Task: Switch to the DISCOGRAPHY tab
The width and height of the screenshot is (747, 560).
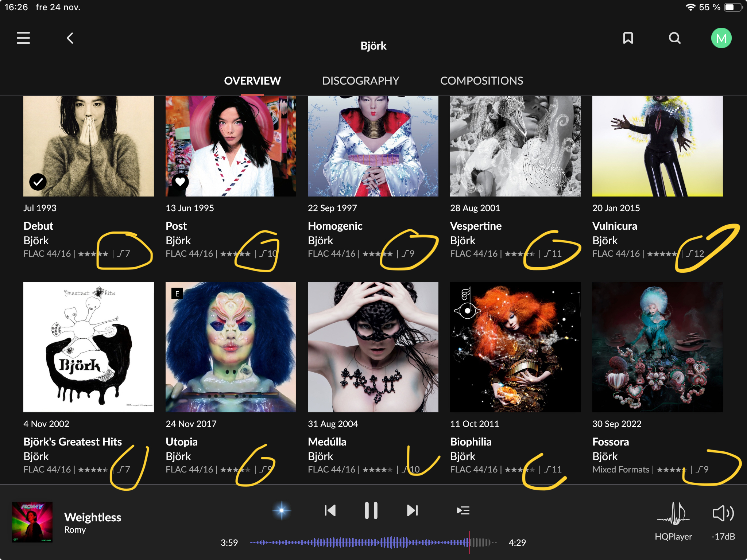Action: tap(361, 81)
